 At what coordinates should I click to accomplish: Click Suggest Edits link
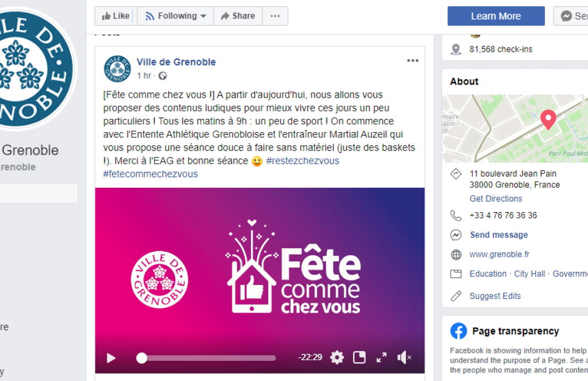click(495, 296)
